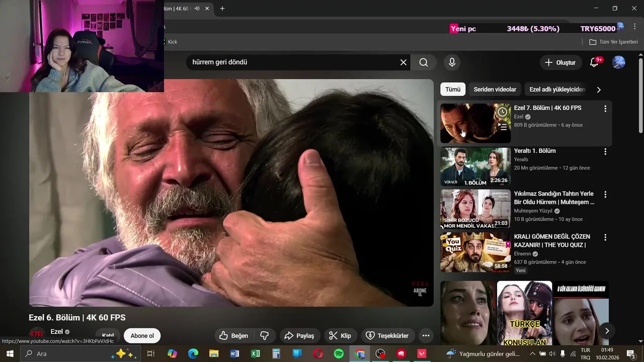The image size is (644, 362).
Task: Open THE YOU QUIZ video thumbnail
Action: coord(475,252)
